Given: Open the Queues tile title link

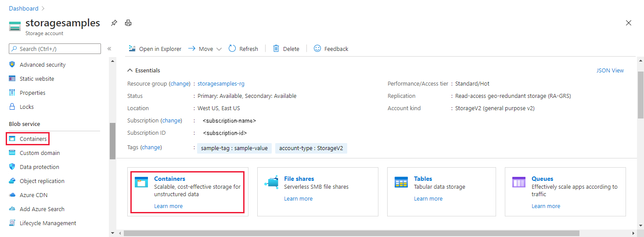Looking at the screenshot, I should 542,179.
